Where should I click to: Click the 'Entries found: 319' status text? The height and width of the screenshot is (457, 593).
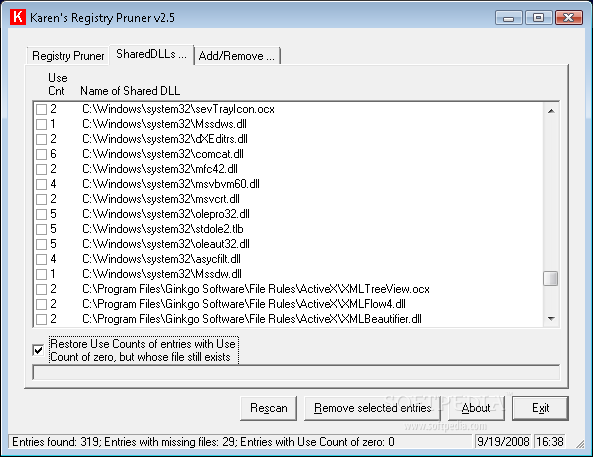[x=55, y=442]
